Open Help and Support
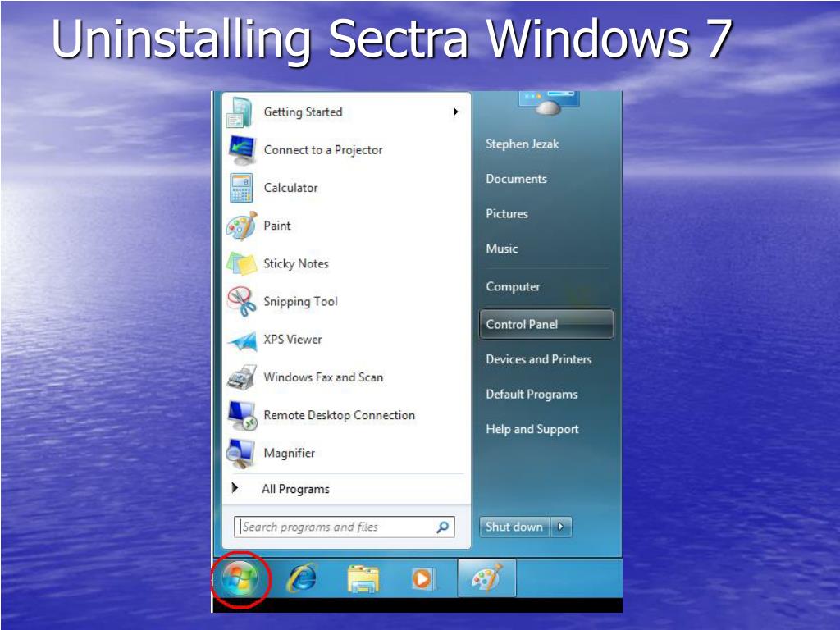840x630 pixels. click(x=532, y=429)
